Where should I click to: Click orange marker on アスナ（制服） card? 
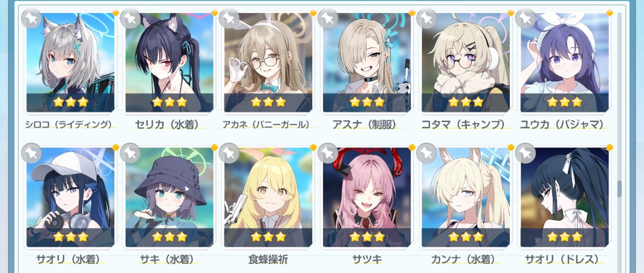(412, 12)
